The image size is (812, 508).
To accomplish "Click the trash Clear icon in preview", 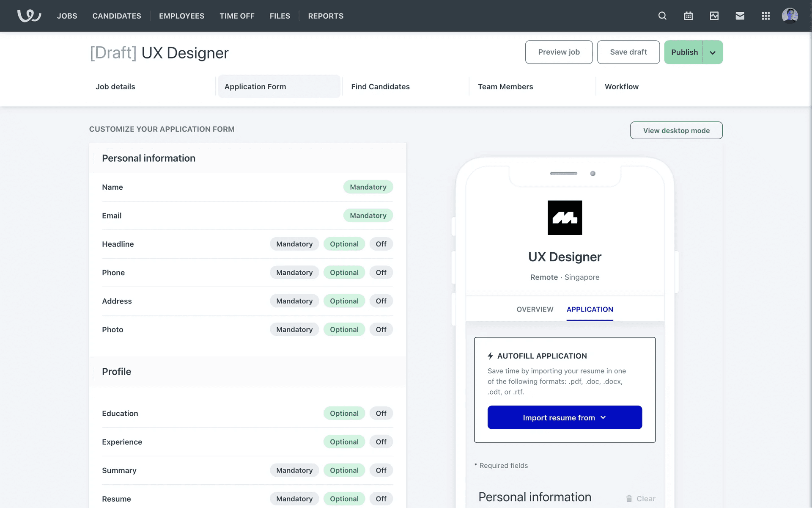I will 629,499.
